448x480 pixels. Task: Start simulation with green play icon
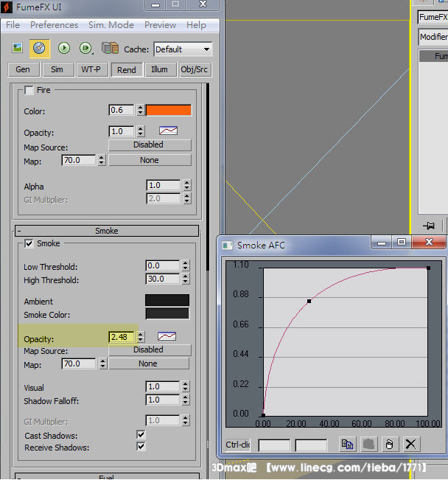[x=64, y=48]
